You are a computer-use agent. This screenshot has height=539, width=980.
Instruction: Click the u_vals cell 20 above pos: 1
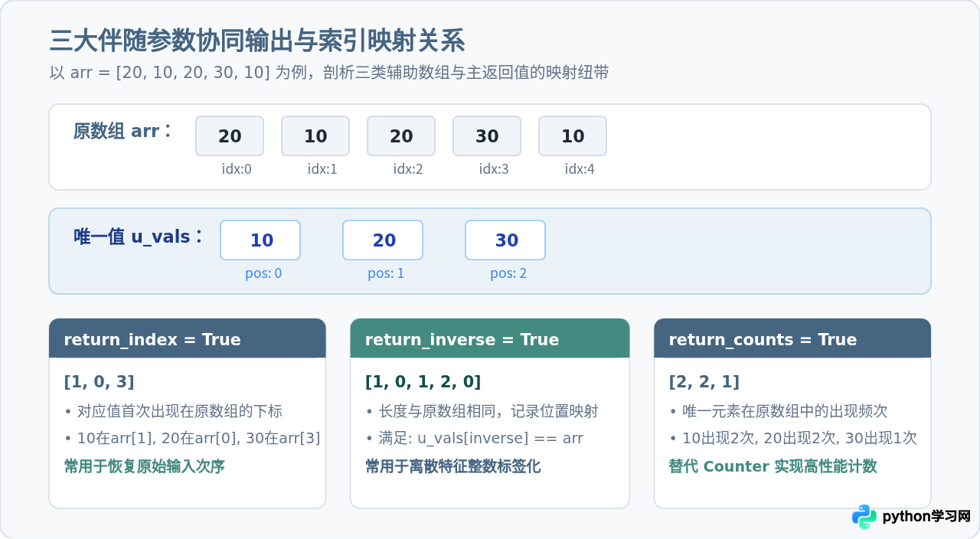pyautogui.click(x=383, y=240)
